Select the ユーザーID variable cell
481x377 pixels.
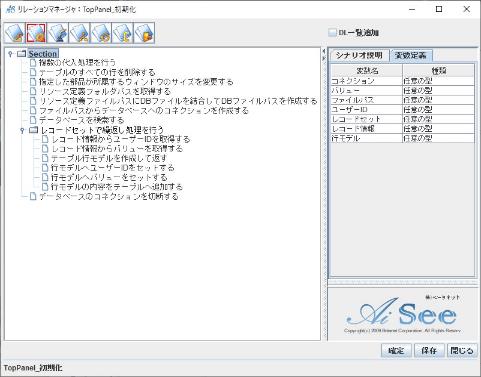coord(367,110)
